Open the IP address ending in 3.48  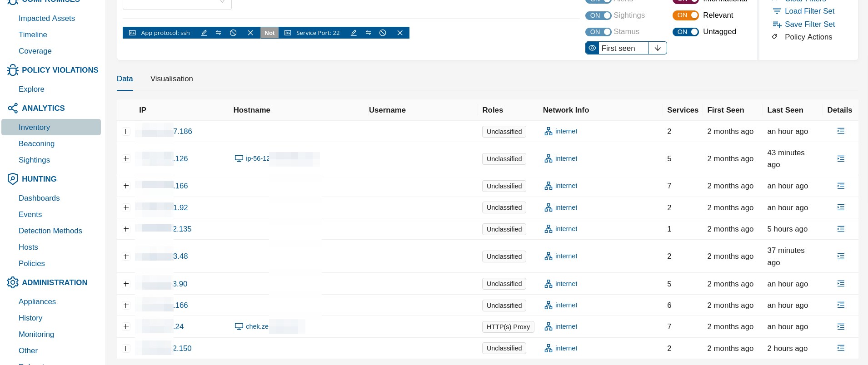coord(180,256)
